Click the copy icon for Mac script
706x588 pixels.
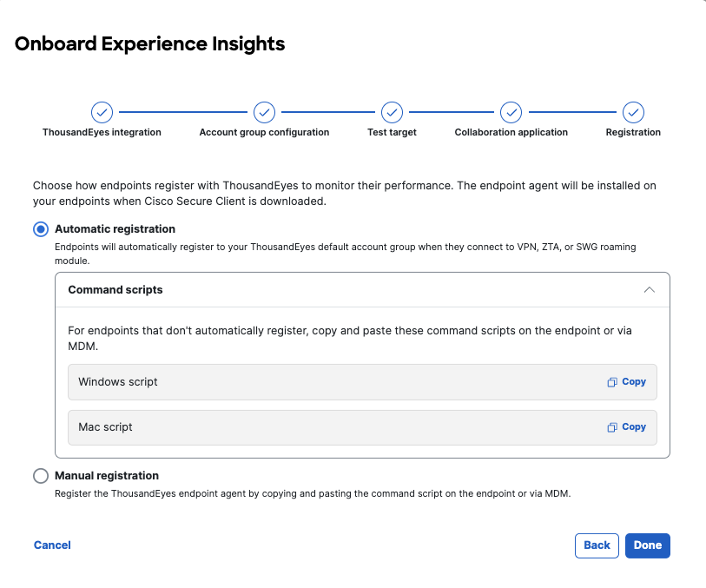coord(612,427)
